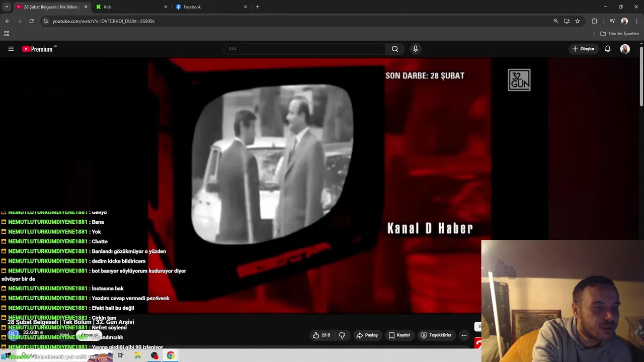Click the Oluştur create button
The image size is (644, 362).
(x=583, y=49)
